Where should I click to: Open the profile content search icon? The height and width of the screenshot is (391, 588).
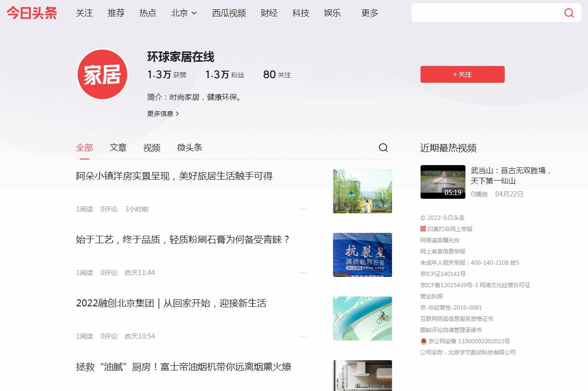[x=383, y=148]
